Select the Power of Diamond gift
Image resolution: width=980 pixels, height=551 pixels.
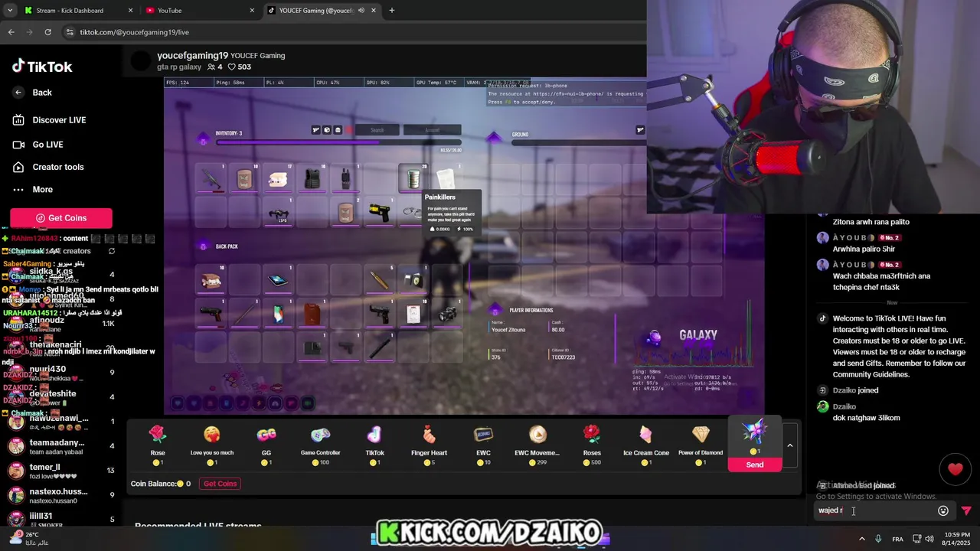[701, 444]
